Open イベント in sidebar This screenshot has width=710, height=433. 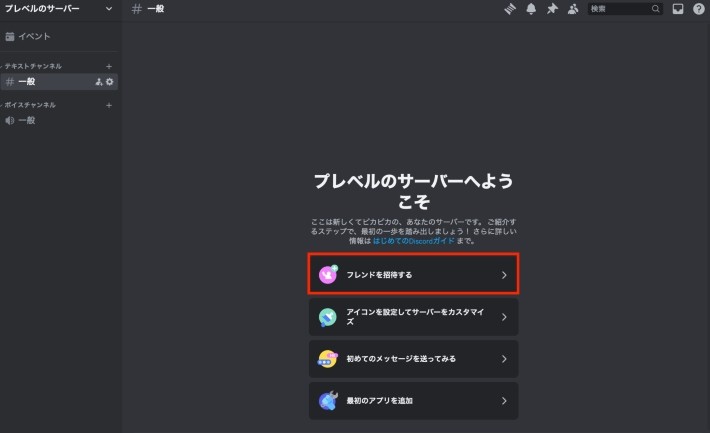tap(59, 36)
